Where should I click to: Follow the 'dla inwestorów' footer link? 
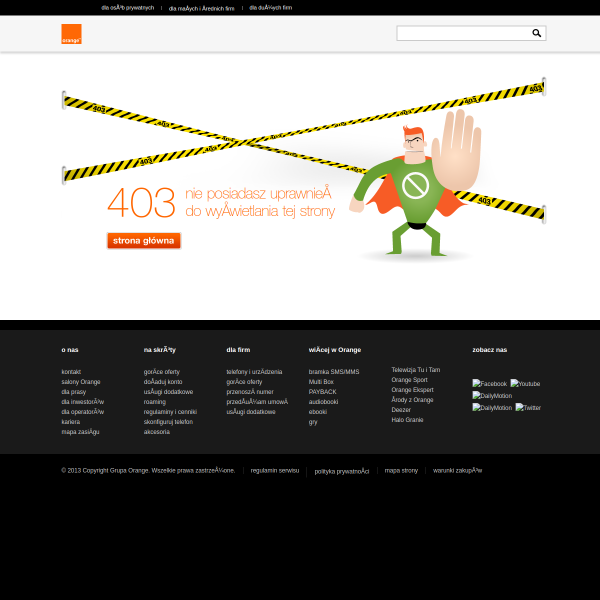point(83,401)
